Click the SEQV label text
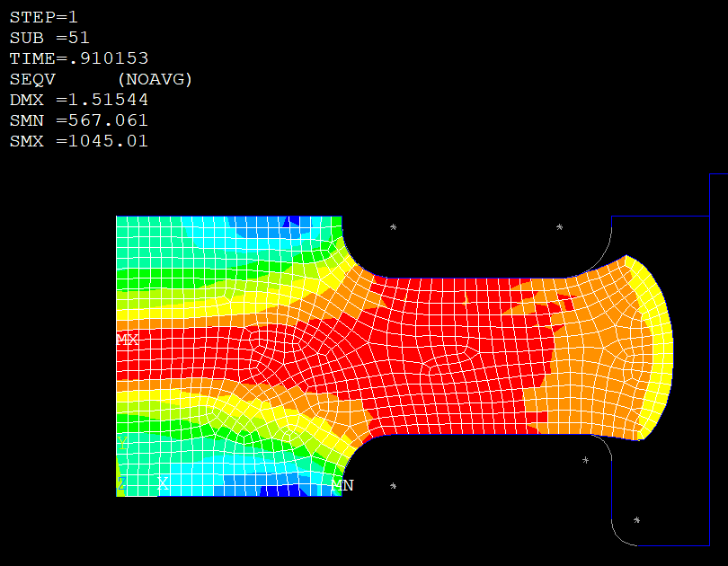The width and height of the screenshot is (728, 566). click(32, 79)
